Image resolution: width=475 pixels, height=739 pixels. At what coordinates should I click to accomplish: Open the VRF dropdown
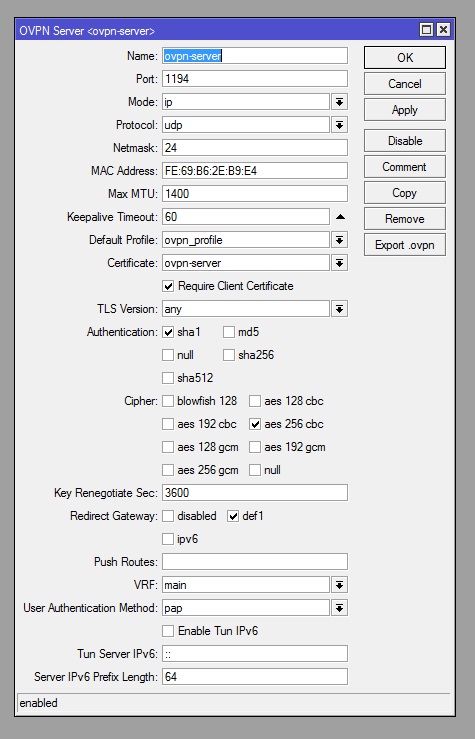pos(339,585)
